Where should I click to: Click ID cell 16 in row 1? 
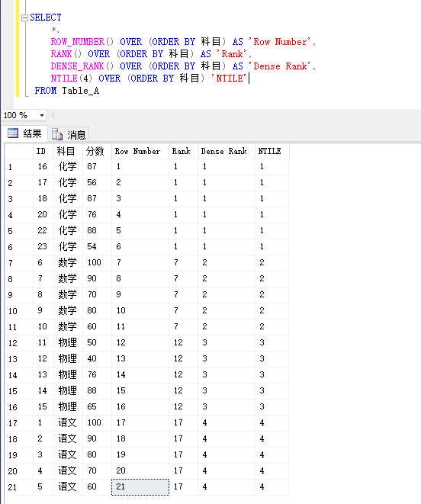[43, 166]
